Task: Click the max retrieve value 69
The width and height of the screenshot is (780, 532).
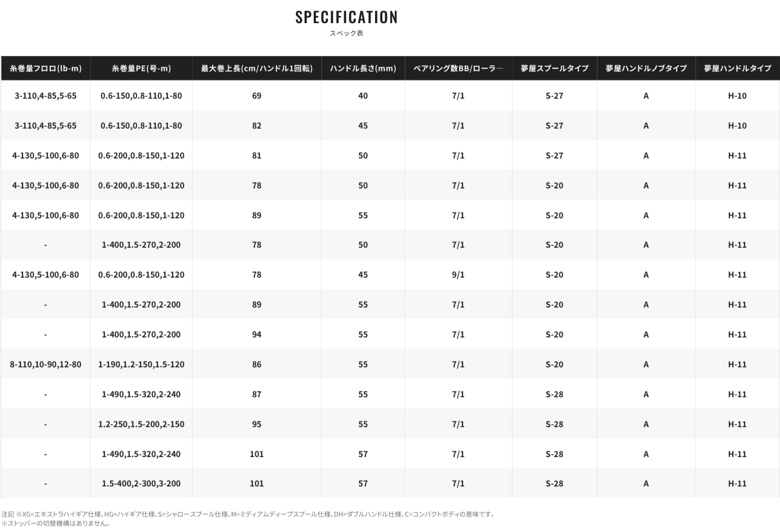Action: coord(257,96)
